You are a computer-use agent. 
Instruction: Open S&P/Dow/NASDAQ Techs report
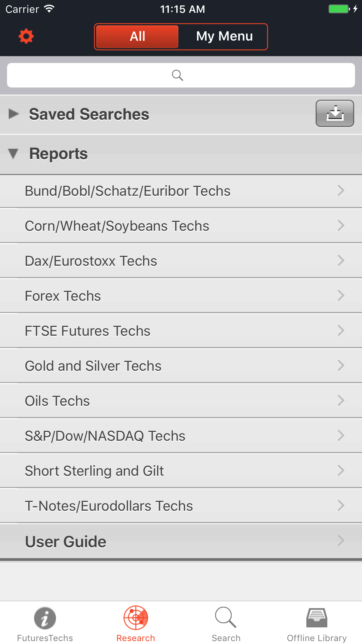pos(181,436)
